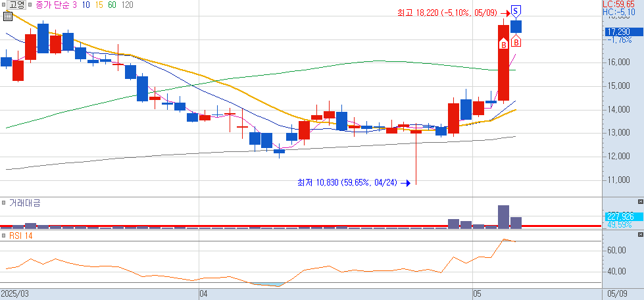Click the RSI 40.00 axis label
This screenshot has width=644, height=300.
[617, 271]
